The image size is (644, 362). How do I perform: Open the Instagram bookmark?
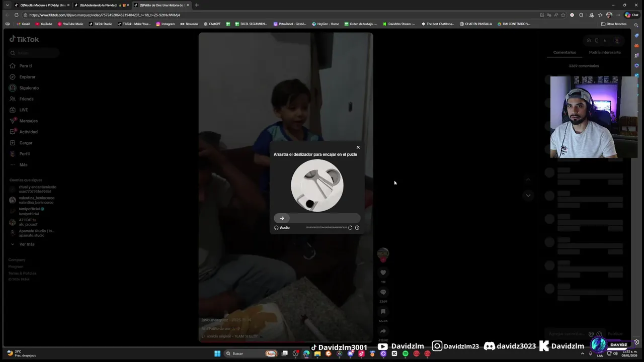pos(166,24)
